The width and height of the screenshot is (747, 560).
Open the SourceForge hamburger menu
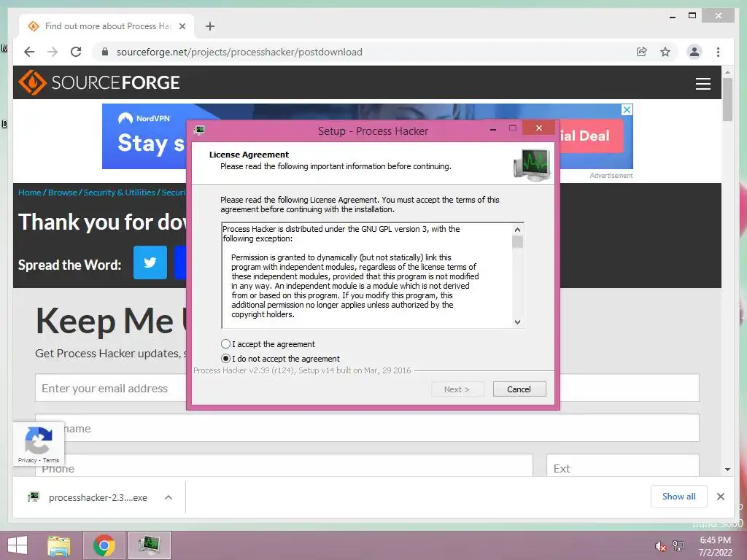(703, 83)
